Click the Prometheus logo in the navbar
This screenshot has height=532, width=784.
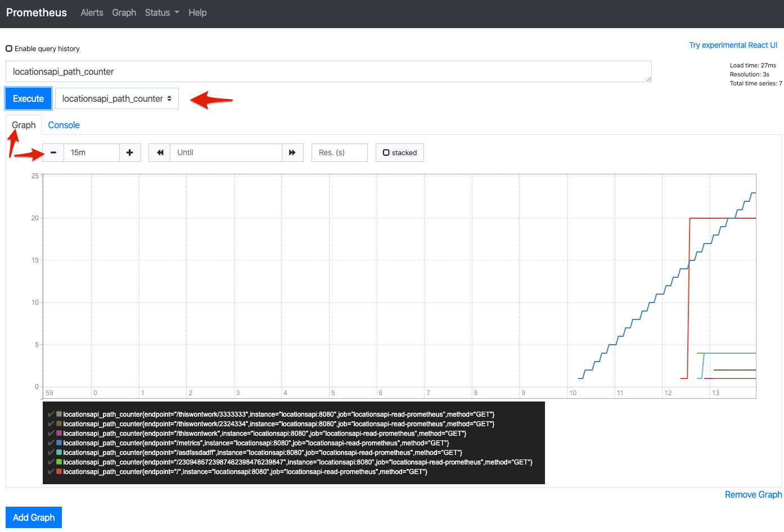pyautogui.click(x=36, y=12)
